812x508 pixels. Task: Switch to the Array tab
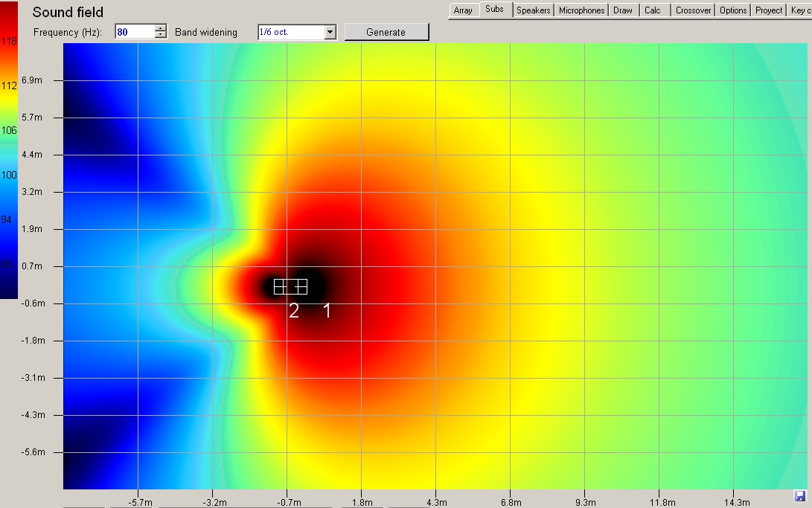pyautogui.click(x=463, y=10)
